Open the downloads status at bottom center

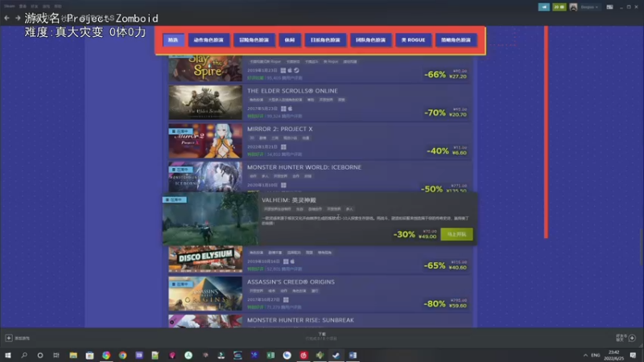point(321,336)
